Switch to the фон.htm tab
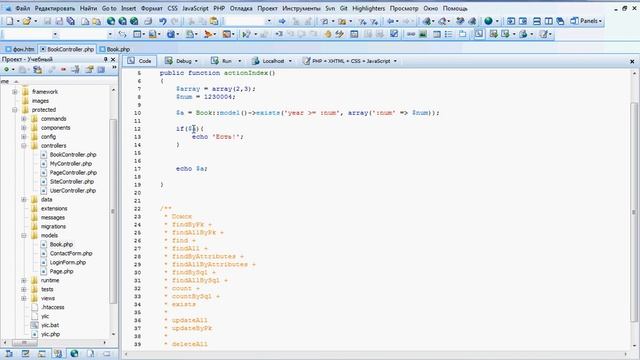The width and height of the screenshot is (640, 360). point(20,49)
